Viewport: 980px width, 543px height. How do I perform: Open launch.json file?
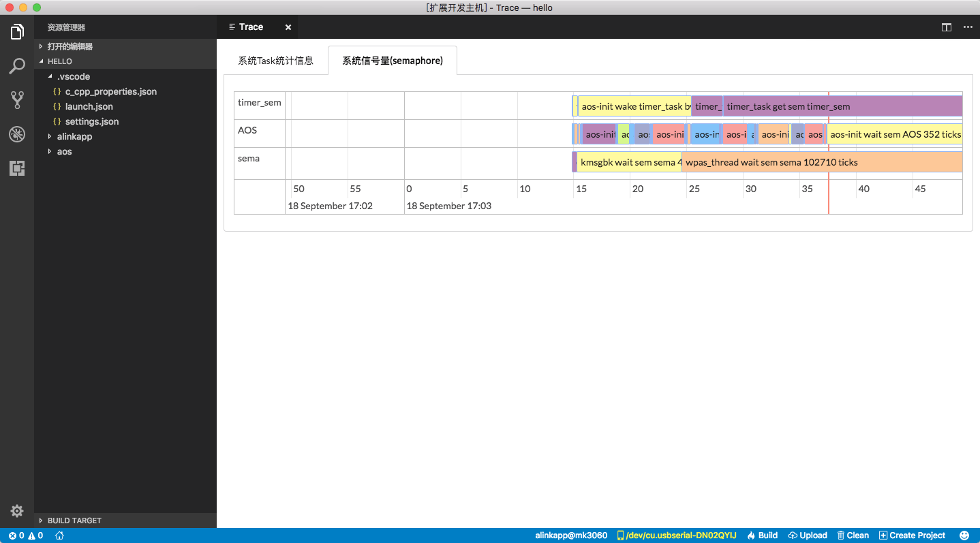[125, 106]
